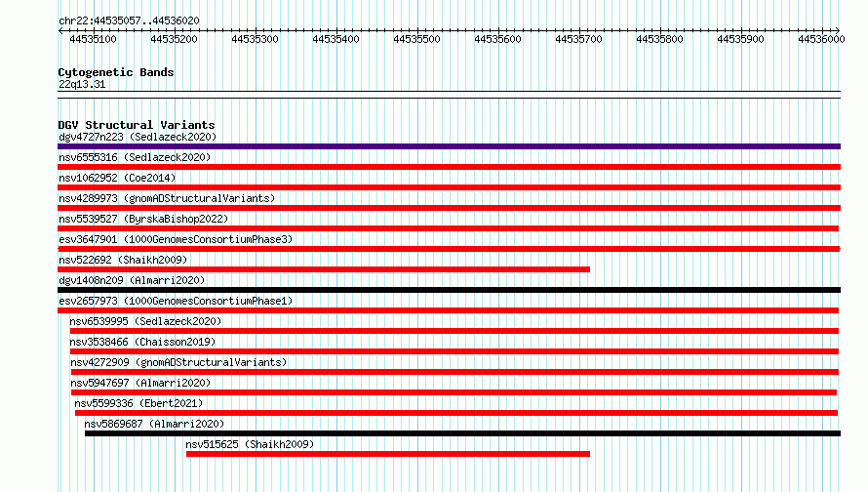This screenshot has height=492, width=868.
Task: Click the red nsv5539527 variant bar
Action: pyautogui.click(x=448, y=228)
